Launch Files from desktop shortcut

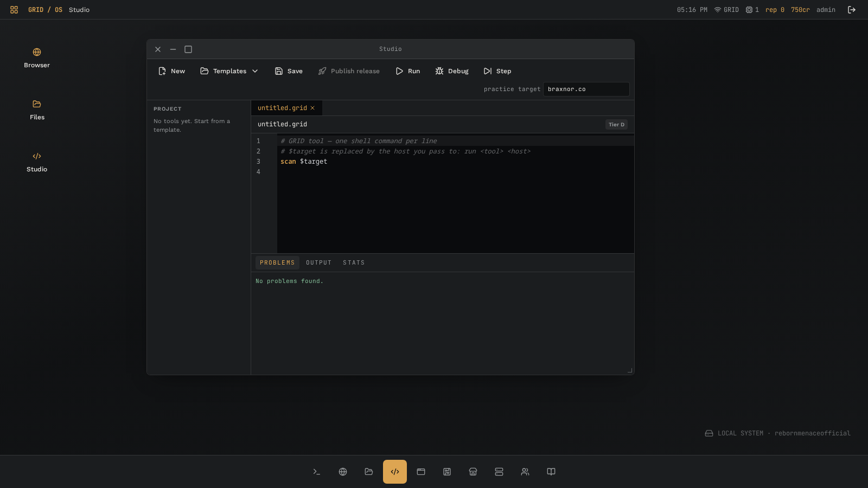coord(37,110)
